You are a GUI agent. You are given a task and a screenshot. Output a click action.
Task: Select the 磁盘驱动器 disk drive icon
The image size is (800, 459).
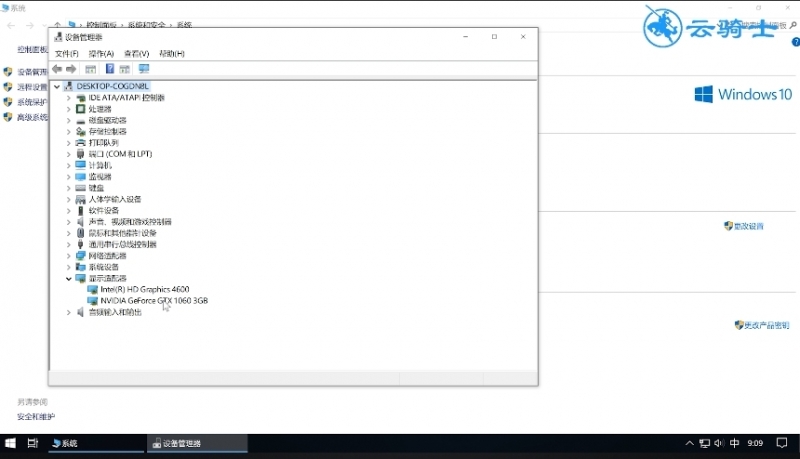[x=80, y=120]
